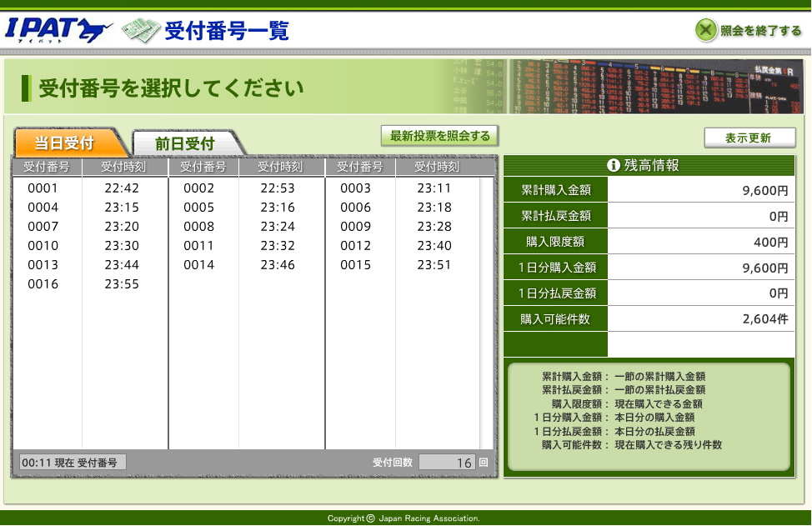Click receipt time 23:18
Image resolution: width=812 pixels, height=526 pixels.
point(434,208)
